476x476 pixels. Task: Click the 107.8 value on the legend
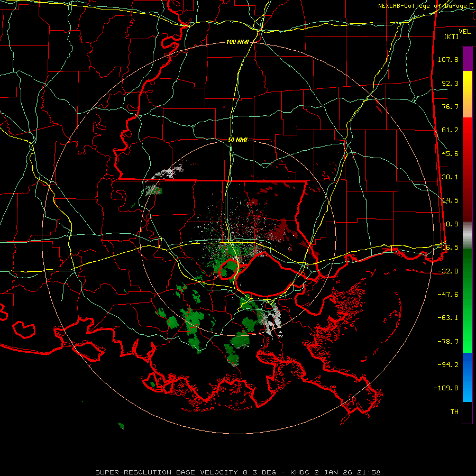(448, 59)
